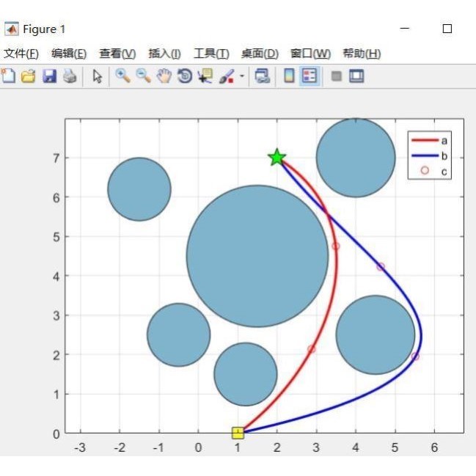The height and width of the screenshot is (476, 476).
Task: Toggle the Insert Legend toolbar icon
Action: (x=310, y=76)
